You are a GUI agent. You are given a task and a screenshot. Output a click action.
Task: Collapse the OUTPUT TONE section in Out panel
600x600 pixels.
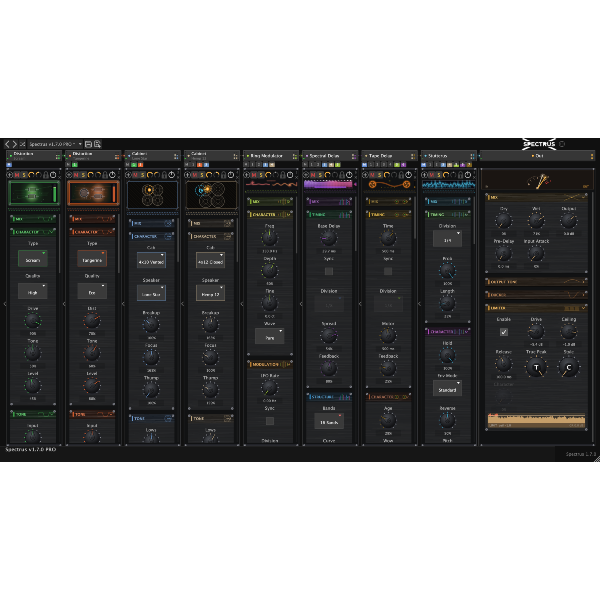click(x=536, y=282)
